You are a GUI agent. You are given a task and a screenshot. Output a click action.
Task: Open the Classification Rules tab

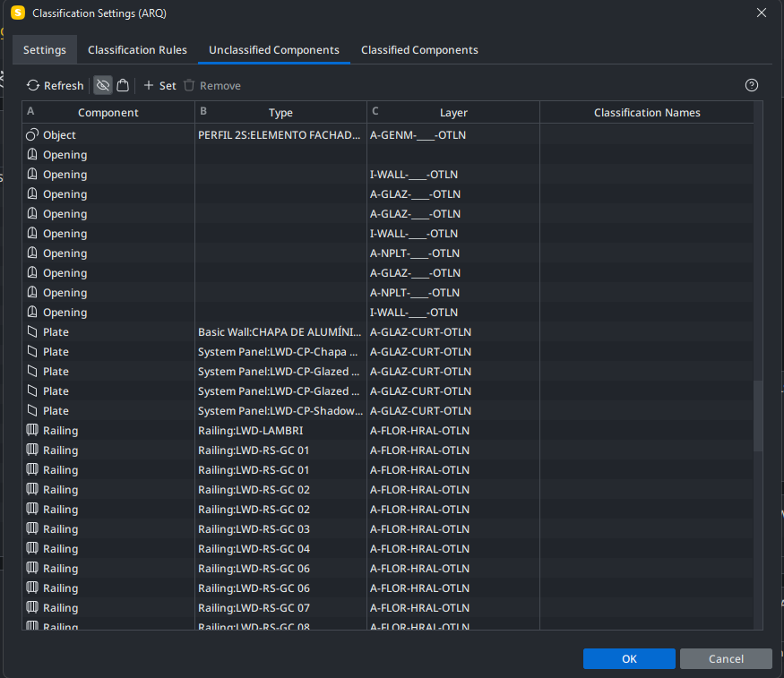tap(137, 49)
